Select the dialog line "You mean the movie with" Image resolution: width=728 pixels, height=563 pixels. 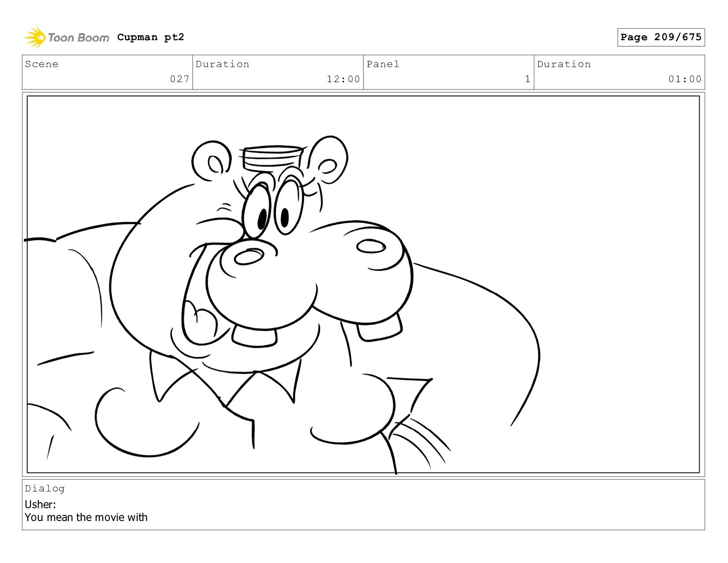(86, 517)
